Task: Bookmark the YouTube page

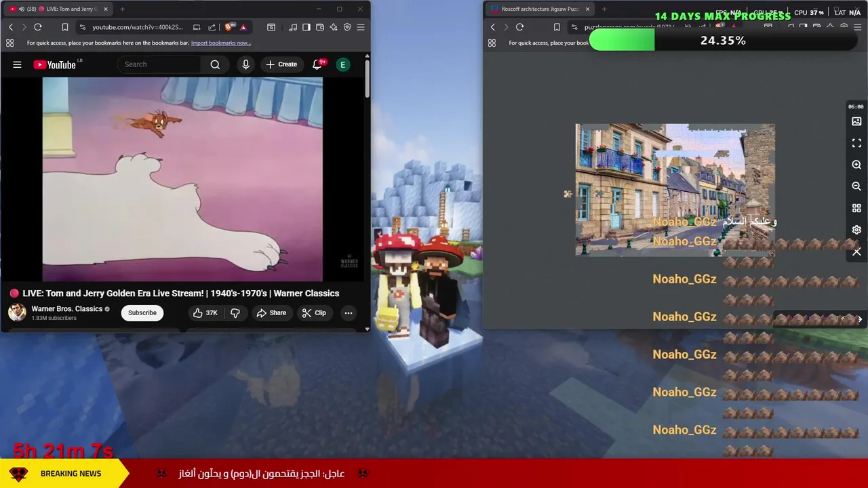Action: coord(65,27)
